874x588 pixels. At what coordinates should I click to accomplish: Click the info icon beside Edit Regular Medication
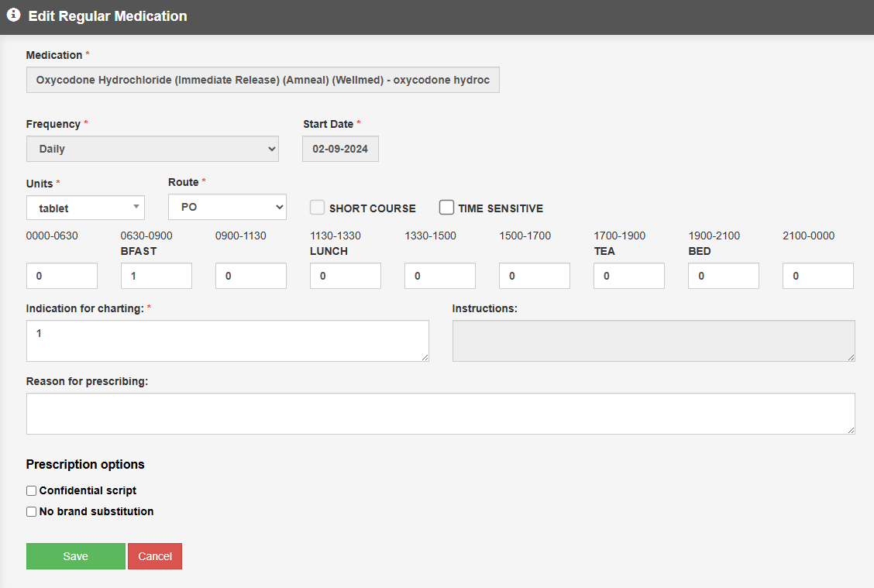[13, 15]
